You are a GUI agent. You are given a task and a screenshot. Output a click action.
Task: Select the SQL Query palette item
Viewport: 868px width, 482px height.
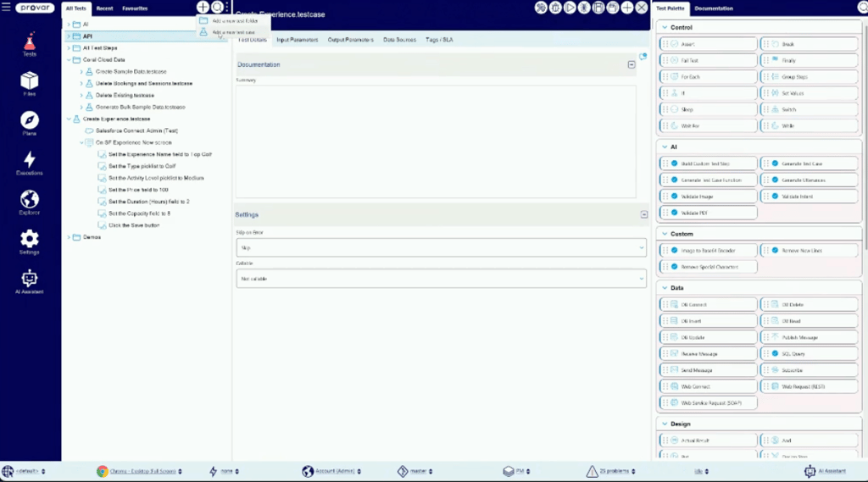point(809,353)
